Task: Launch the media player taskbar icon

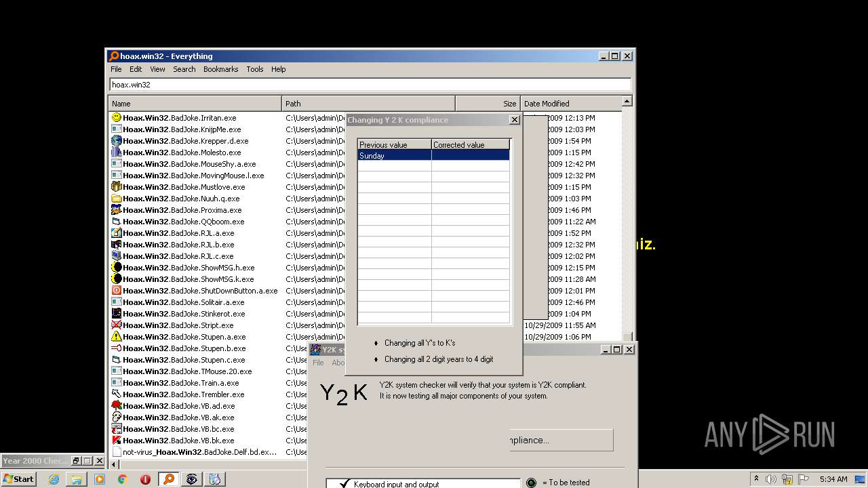Action: click(x=100, y=479)
